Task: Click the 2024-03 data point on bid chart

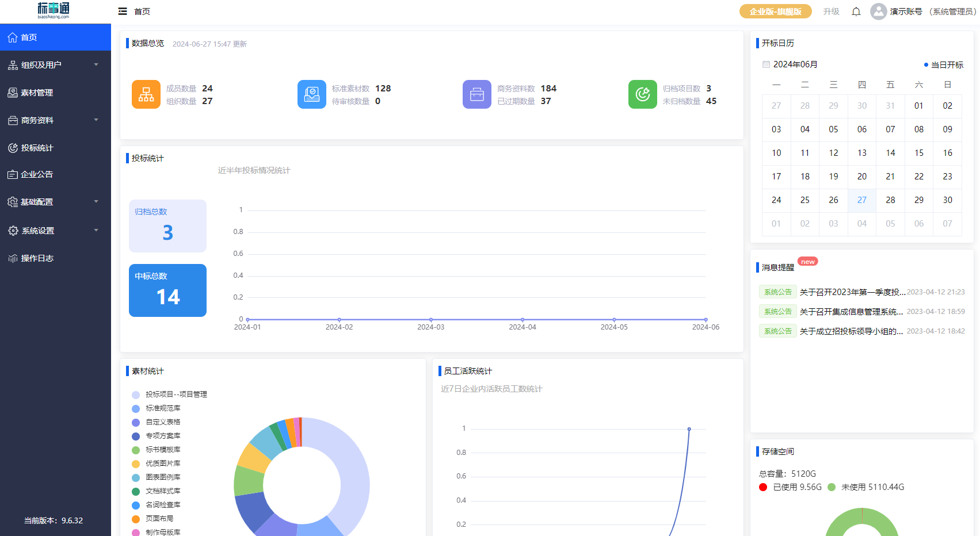Action: coord(431,320)
